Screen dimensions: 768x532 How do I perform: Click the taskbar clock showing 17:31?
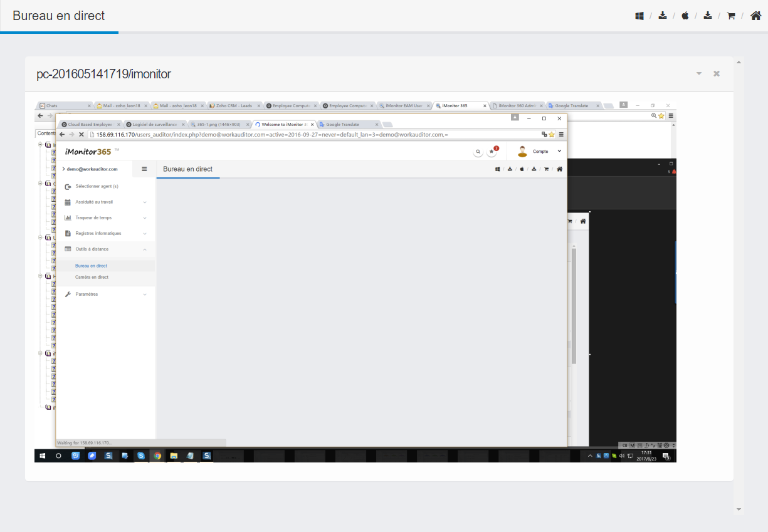pos(646,456)
